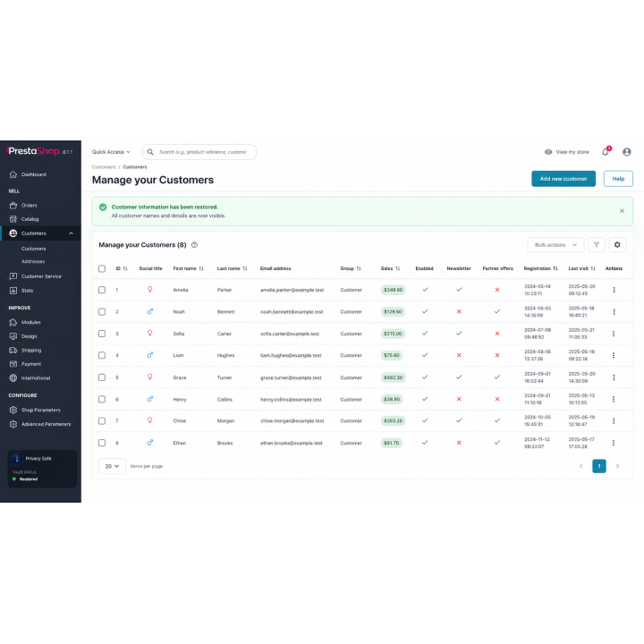Open actions menu for Ethan Brooks row
The image size is (644, 644).
click(x=614, y=443)
